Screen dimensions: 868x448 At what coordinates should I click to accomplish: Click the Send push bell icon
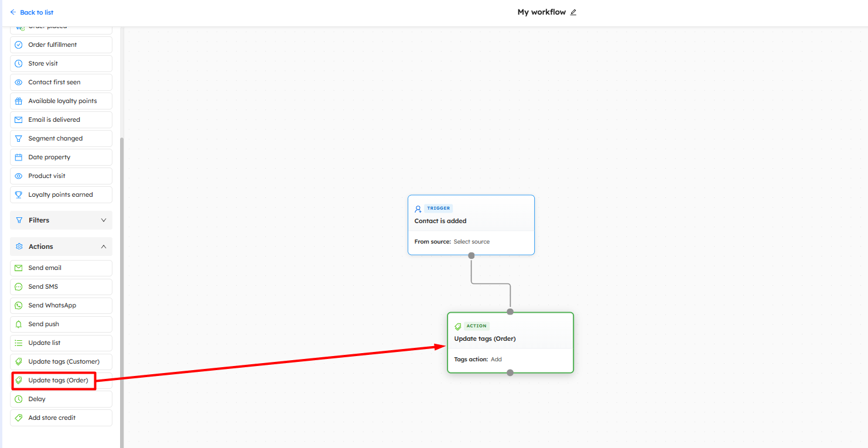pyautogui.click(x=19, y=324)
